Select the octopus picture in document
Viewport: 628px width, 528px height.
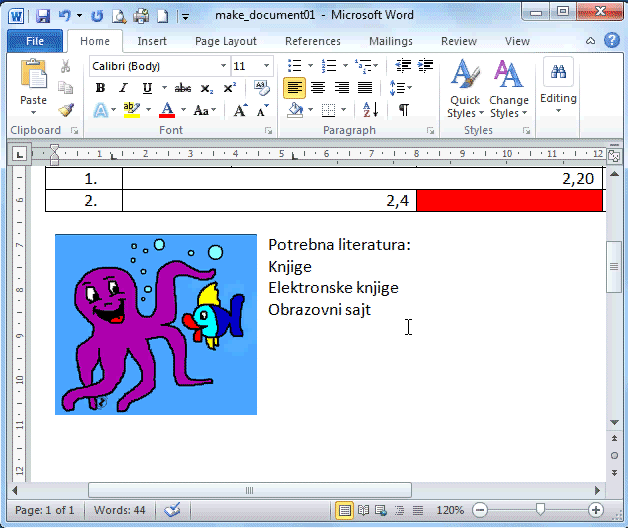click(156, 324)
